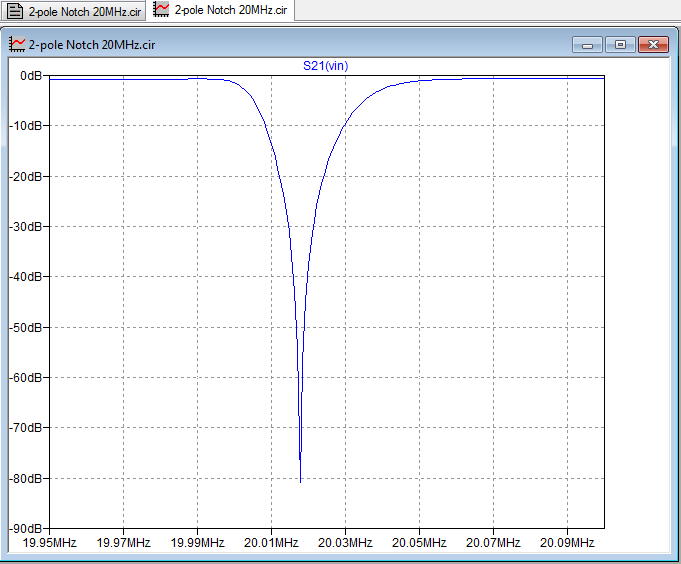Minimize the plot child window
This screenshot has height=564, width=681.
tap(587, 45)
